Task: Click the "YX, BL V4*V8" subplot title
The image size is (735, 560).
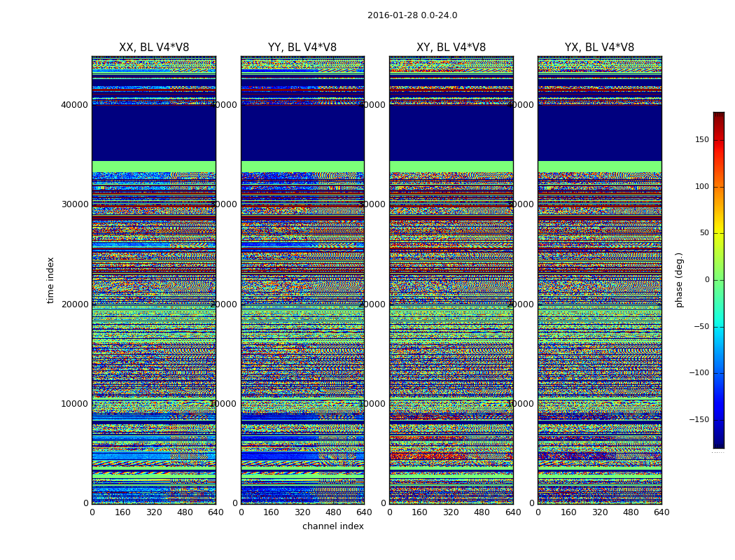Action: pos(599,48)
